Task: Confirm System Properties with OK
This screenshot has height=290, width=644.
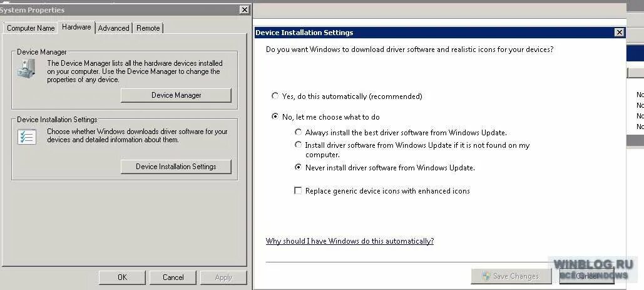Action: click(122, 277)
